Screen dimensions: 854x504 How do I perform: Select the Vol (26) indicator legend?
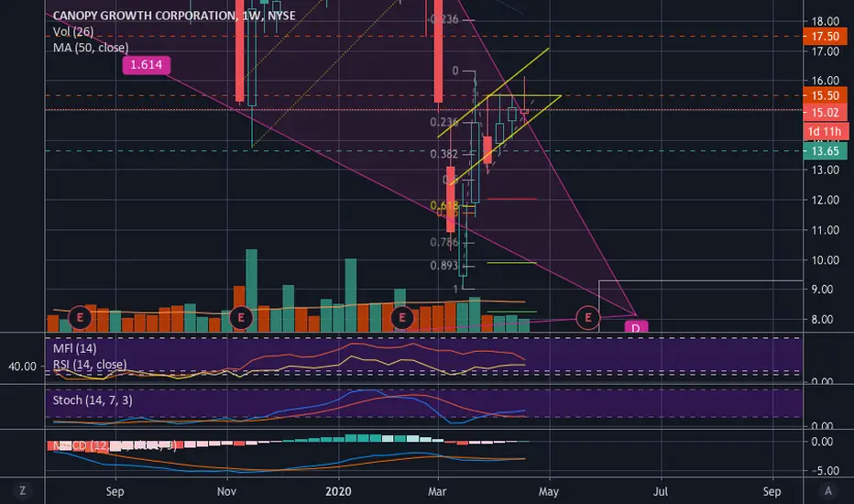pyautogui.click(x=73, y=31)
